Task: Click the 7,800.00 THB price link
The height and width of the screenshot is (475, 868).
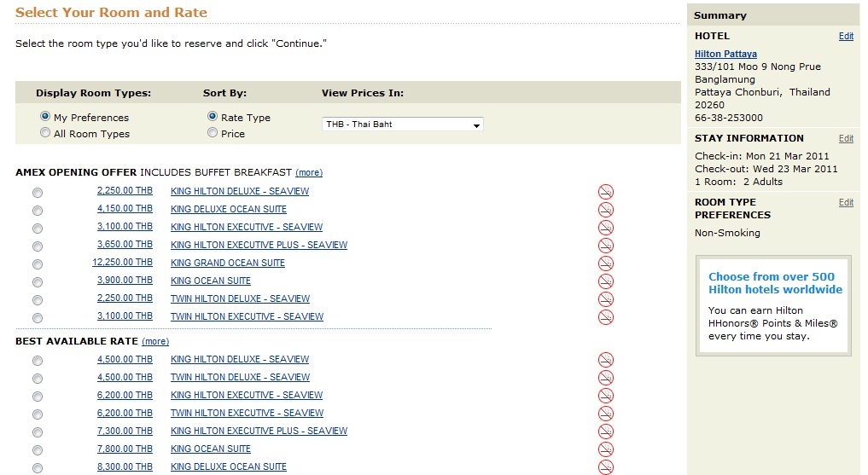Action: 125,449
